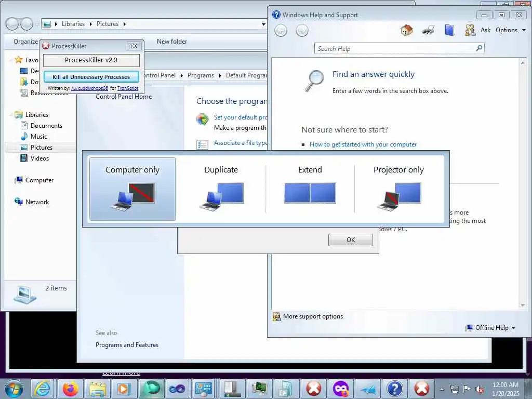This screenshot has height=399, width=532.
Task: Open Browse Help book icon
Action: pos(449,30)
